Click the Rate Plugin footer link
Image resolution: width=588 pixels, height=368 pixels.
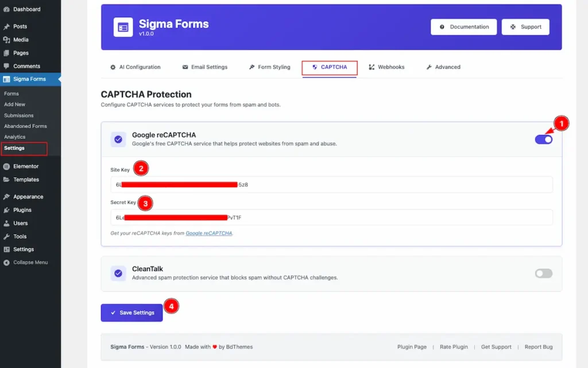click(454, 347)
